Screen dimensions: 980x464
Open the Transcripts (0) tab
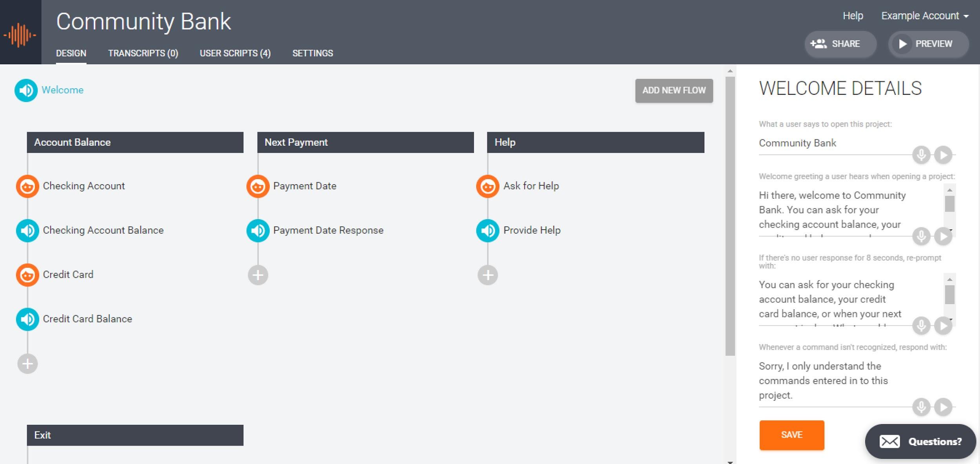143,53
